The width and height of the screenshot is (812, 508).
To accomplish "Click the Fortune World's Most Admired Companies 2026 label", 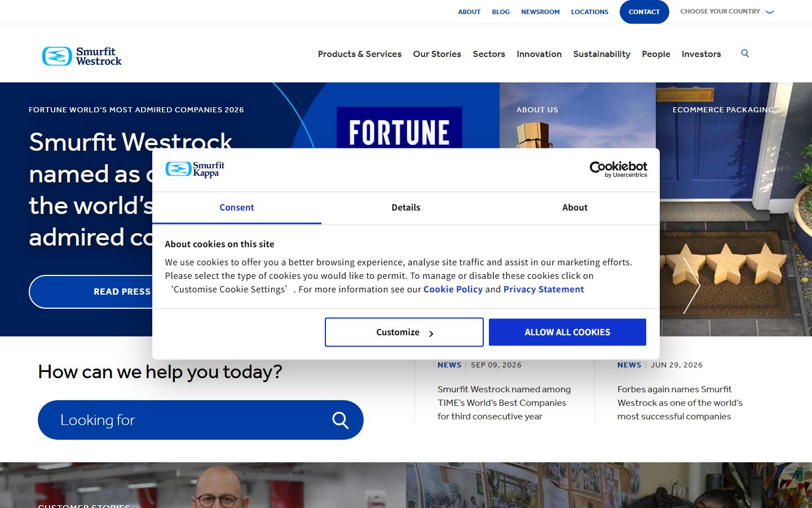I will tap(136, 110).
